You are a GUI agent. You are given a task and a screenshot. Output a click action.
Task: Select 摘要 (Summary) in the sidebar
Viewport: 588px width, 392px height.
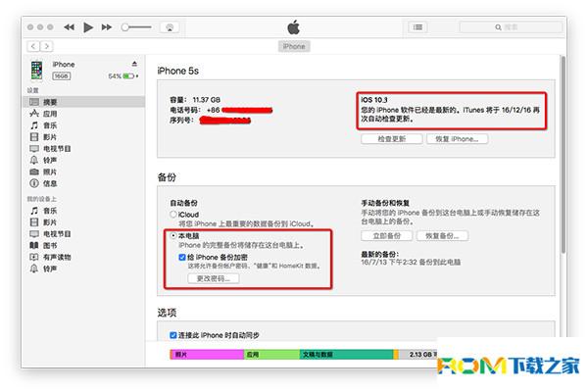coord(83,102)
